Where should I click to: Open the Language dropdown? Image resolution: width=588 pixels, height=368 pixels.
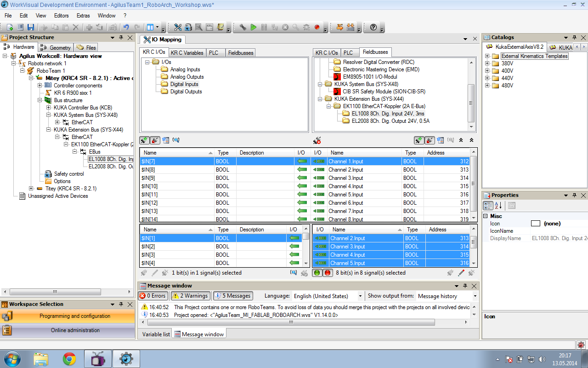click(x=360, y=296)
